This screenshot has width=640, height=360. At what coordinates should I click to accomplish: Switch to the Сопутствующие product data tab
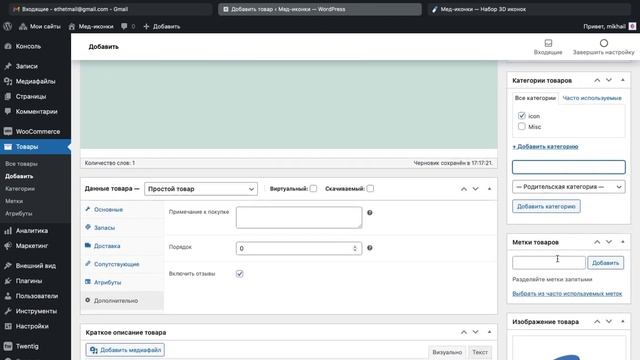click(x=122, y=264)
